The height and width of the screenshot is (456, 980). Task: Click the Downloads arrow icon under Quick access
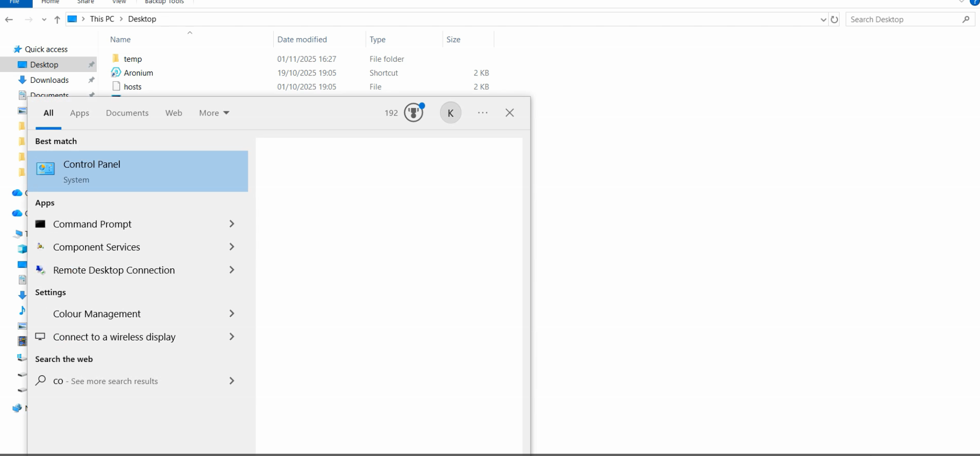(x=22, y=80)
